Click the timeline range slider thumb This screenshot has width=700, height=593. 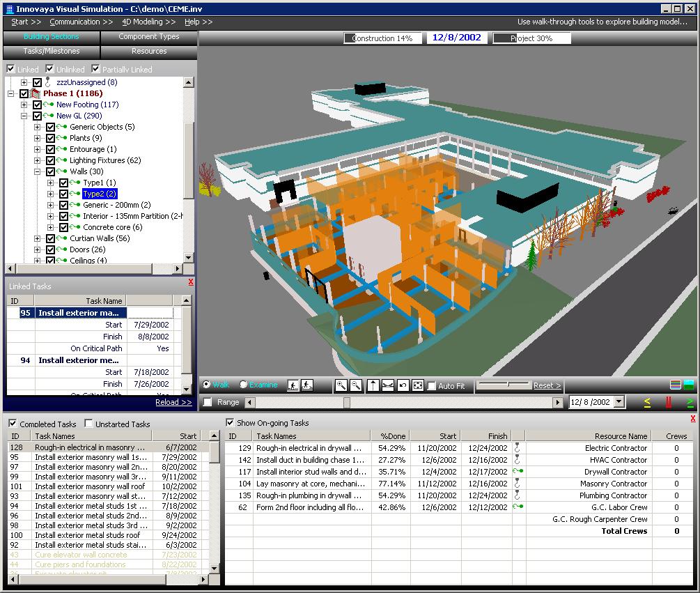(347, 402)
